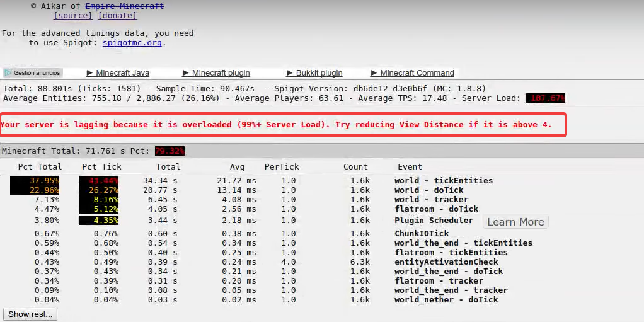Expand the Plugin Scheduler event entry

(x=434, y=221)
